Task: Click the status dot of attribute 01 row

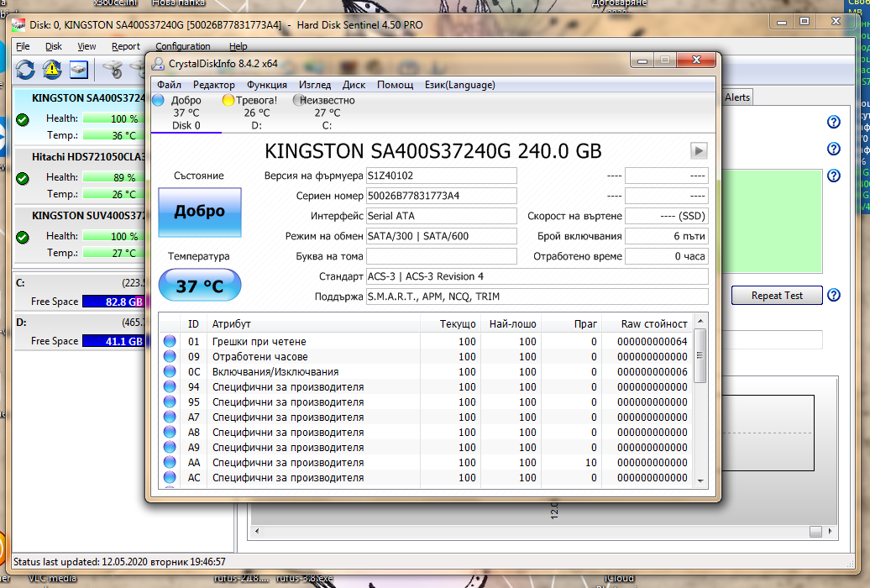Action: 170,341
